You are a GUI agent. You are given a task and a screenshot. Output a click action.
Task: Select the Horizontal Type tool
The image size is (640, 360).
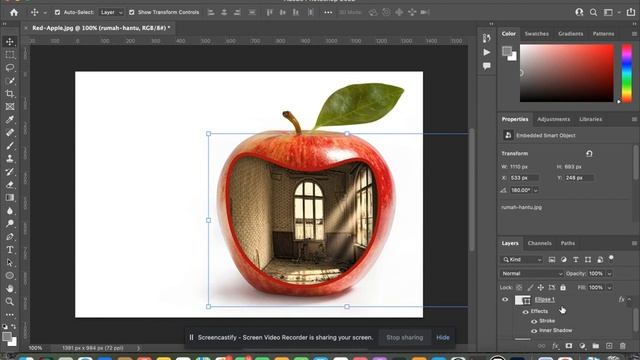coord(10,250)
